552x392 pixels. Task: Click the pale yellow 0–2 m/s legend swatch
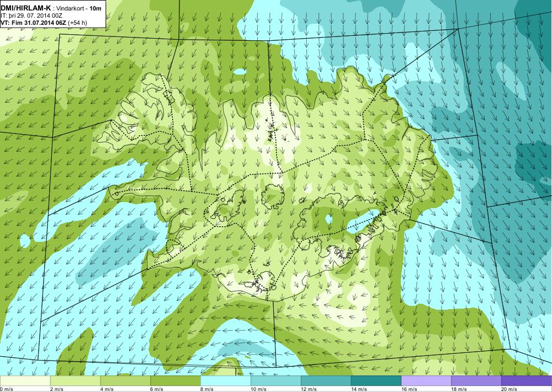tap(25, 381)
